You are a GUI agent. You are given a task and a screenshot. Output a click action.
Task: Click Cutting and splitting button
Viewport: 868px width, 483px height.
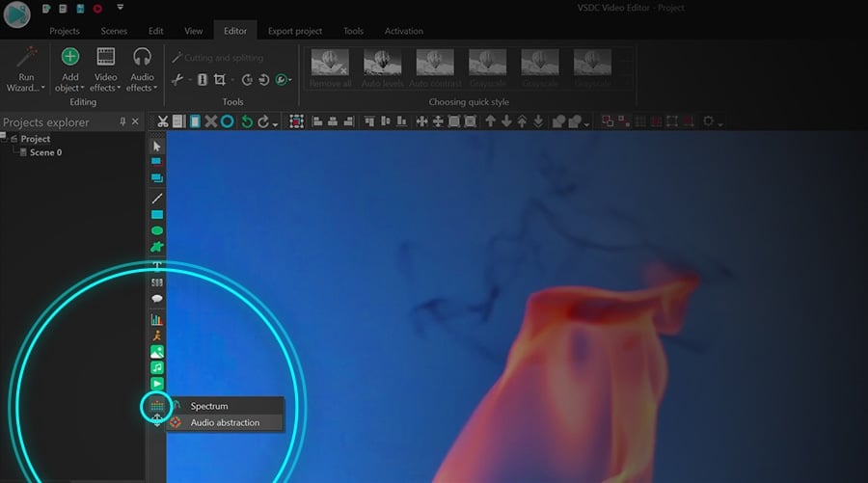(218, 58)
